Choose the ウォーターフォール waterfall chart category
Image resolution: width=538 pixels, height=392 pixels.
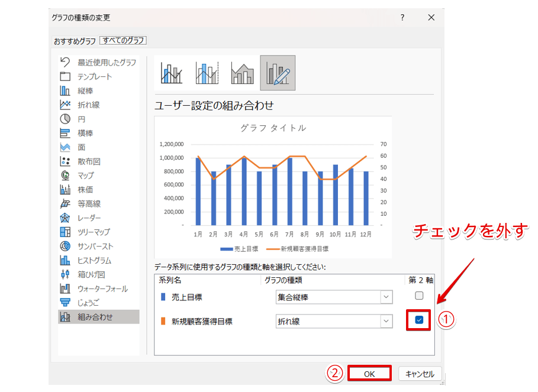point(102,289)
